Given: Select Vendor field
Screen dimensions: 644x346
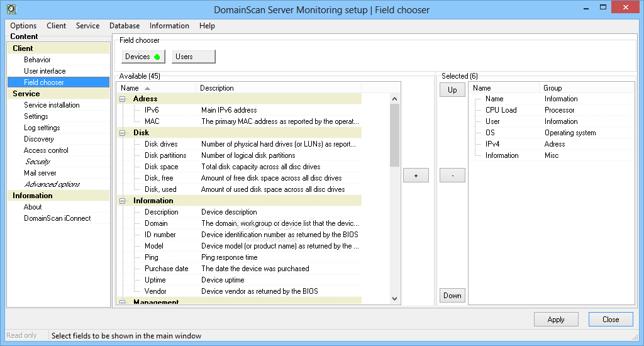Looking at the screenshot, I should pos(155,291).
